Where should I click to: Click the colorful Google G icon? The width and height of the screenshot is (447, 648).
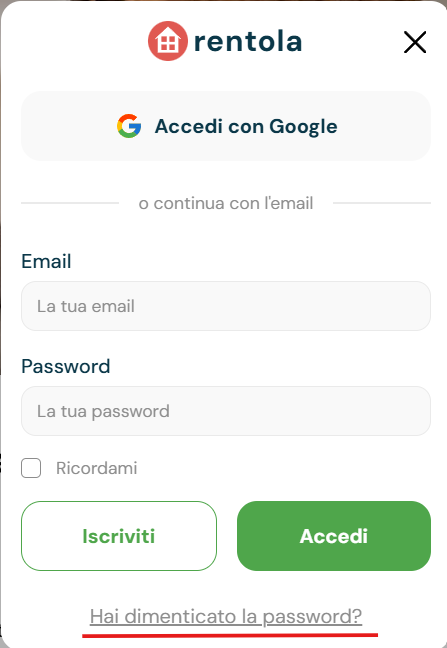pyautogui.click(x=129, y=126)
